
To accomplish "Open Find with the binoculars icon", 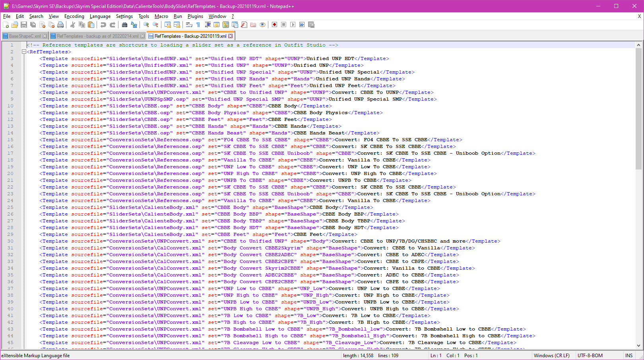I will [125, 25].
